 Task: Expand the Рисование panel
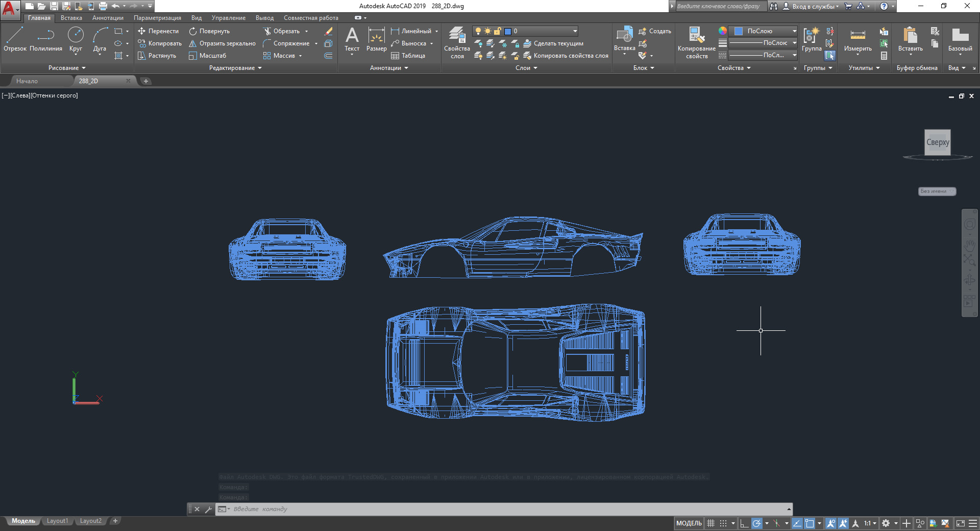click(67, 68)
